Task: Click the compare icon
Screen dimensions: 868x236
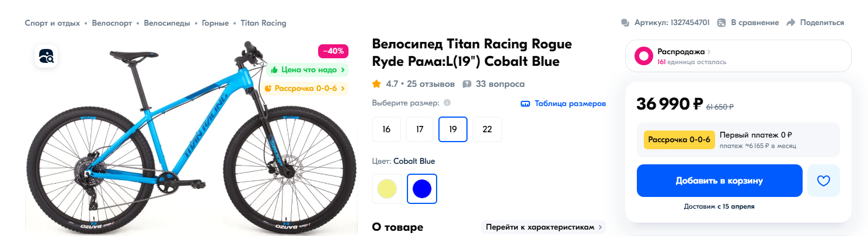Action: 721,23
